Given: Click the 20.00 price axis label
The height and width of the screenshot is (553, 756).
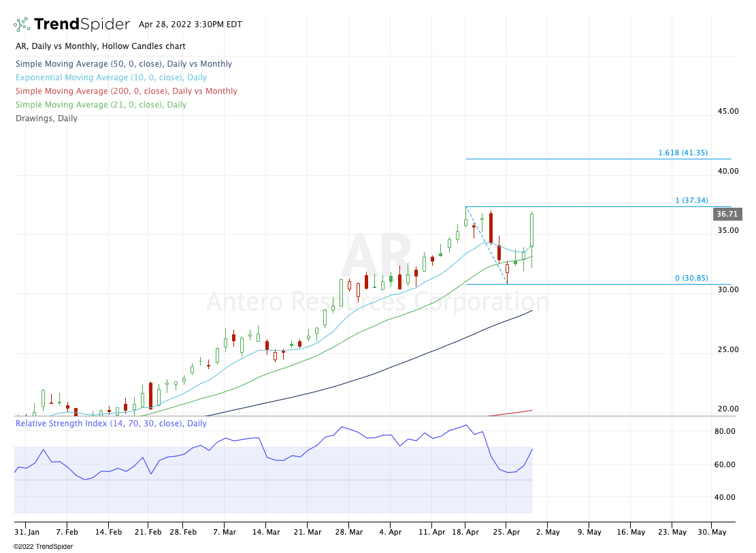Looking at the screenshot, I should coord(728,409).
